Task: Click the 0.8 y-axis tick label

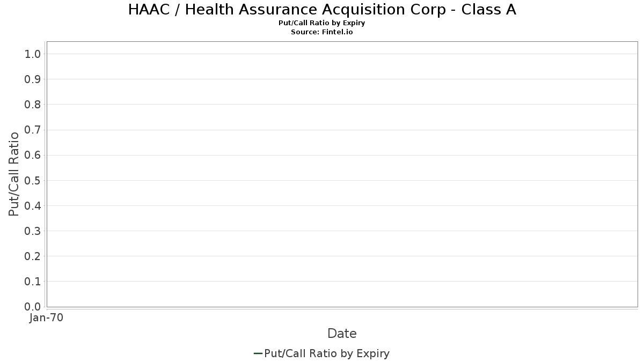Action: pyautogui.click(x=33, y=105)
